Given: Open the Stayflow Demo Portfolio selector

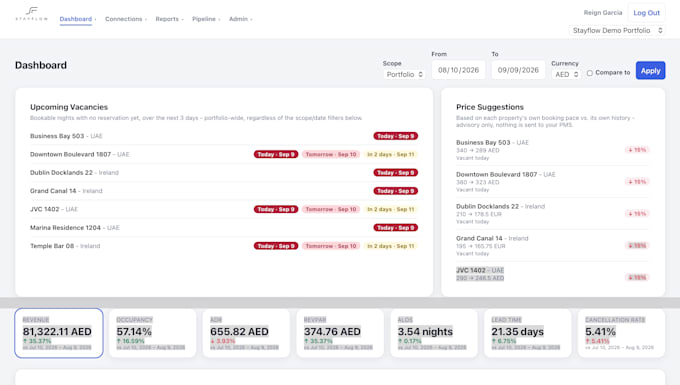Looking at the screenshot, I should click(617, 30).
